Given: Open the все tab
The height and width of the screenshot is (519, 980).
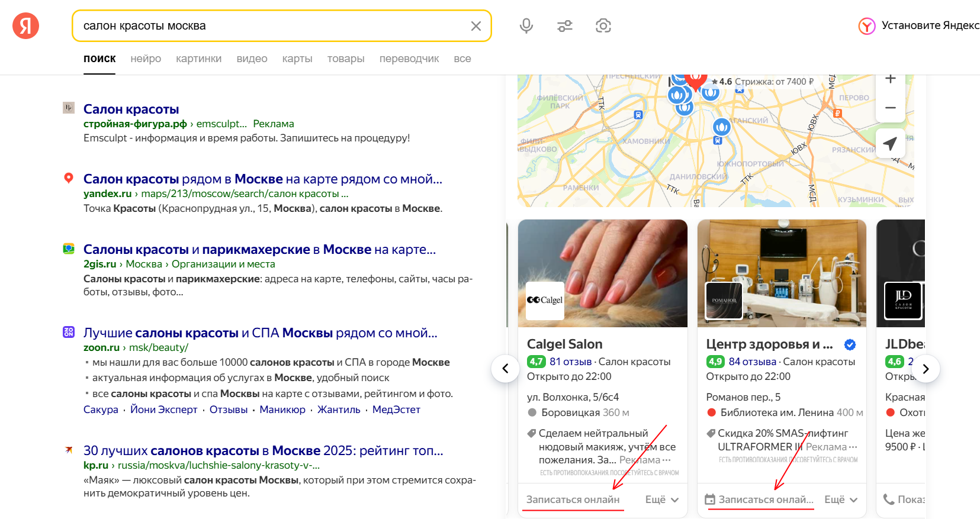Looking at the screenshot, I should click(x=462, y=59).
